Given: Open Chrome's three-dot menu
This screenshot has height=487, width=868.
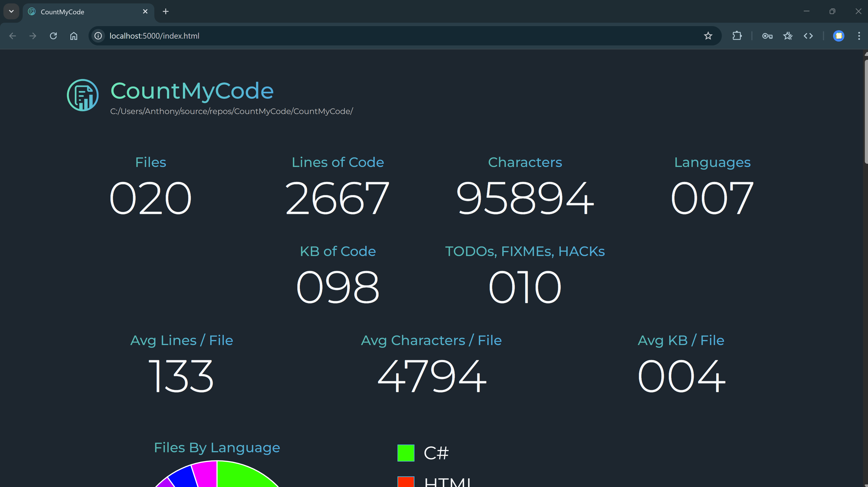Looking at the screenshot, I should 859,36.
